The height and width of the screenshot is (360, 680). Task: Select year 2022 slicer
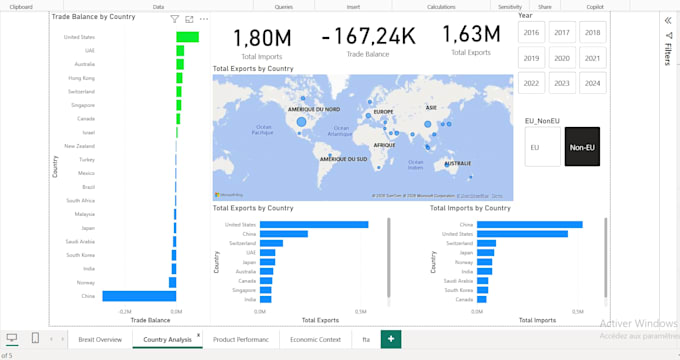531,83
